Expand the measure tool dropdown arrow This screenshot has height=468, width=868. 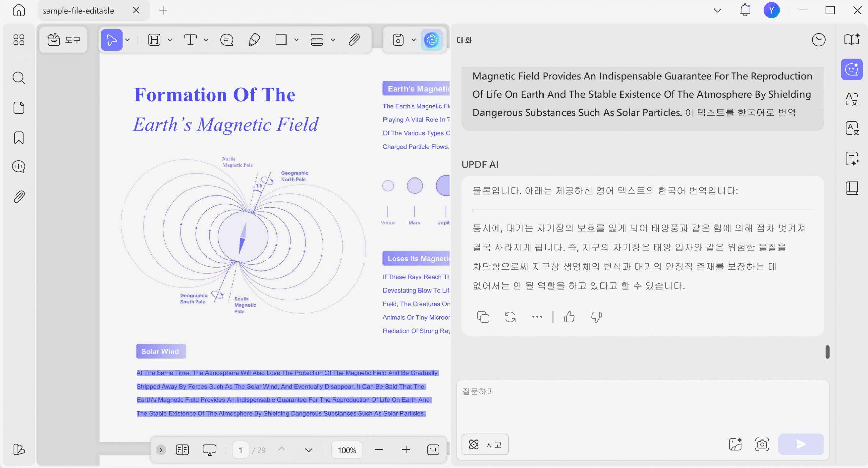pos(333,40)
